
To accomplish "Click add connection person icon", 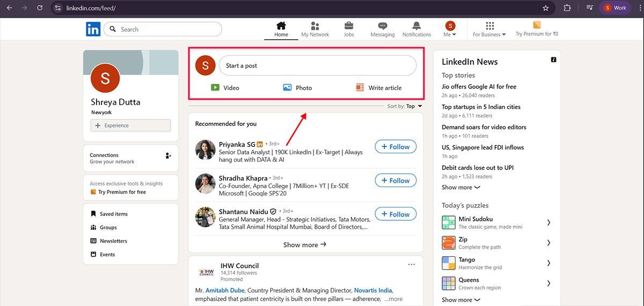I will [x=169, y=155].
